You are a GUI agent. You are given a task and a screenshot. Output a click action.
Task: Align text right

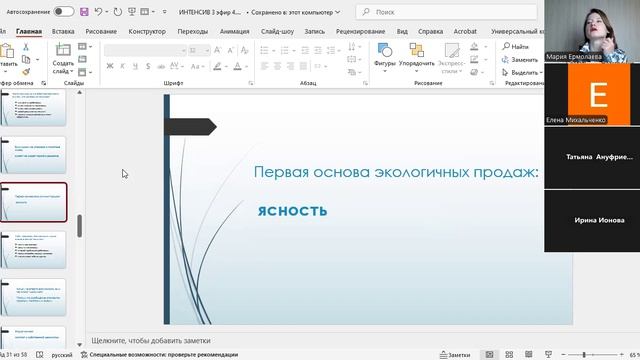(290, 66)
